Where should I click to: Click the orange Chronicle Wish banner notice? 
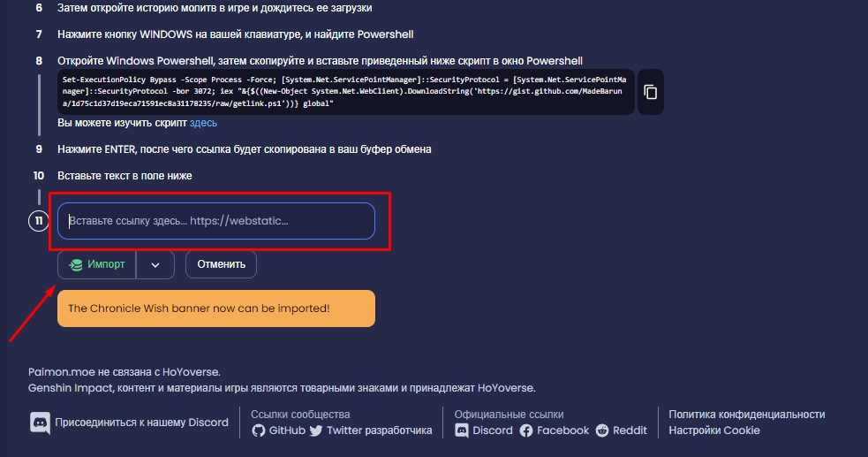[x=216, y=308]
